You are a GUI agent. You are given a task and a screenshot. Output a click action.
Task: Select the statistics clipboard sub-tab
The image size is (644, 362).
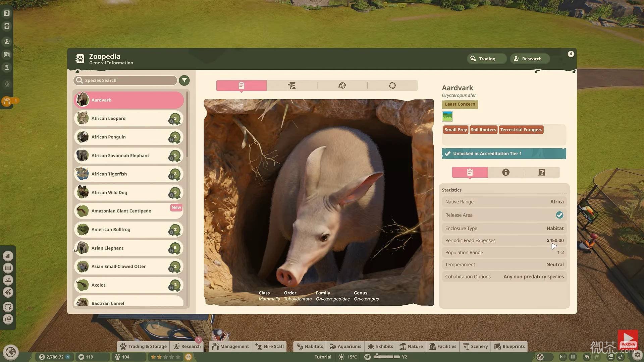[470, 172]
